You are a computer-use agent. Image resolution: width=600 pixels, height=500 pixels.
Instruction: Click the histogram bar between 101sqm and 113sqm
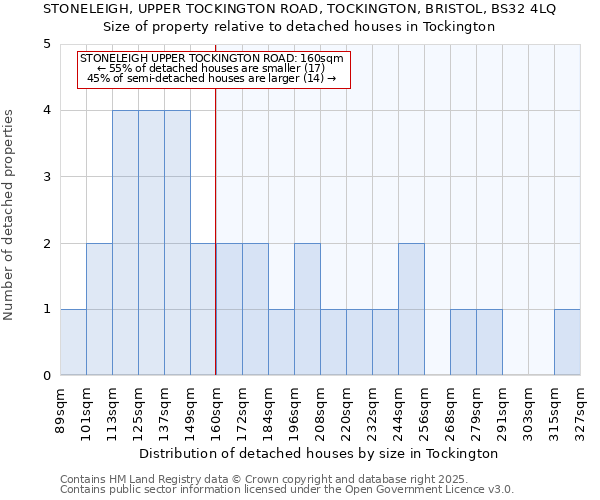click(x=99, y=309)
